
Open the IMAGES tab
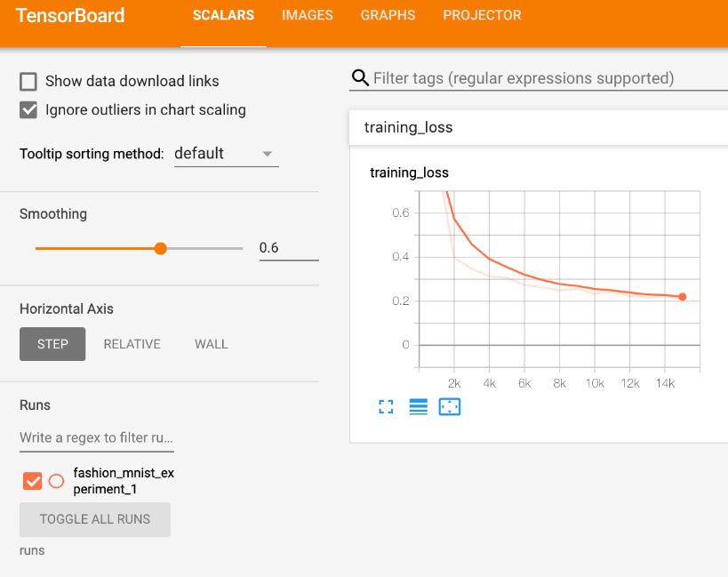coord(308,15)
